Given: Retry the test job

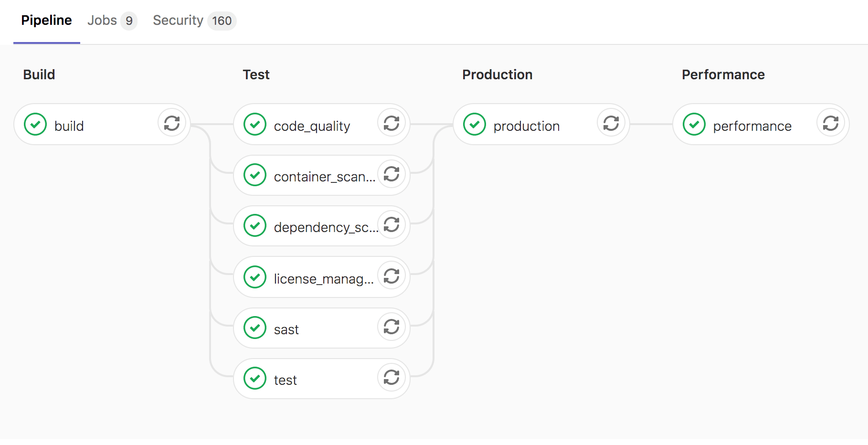Looking at the screenshot, I should pyautogui.click(x=391, y=378).
